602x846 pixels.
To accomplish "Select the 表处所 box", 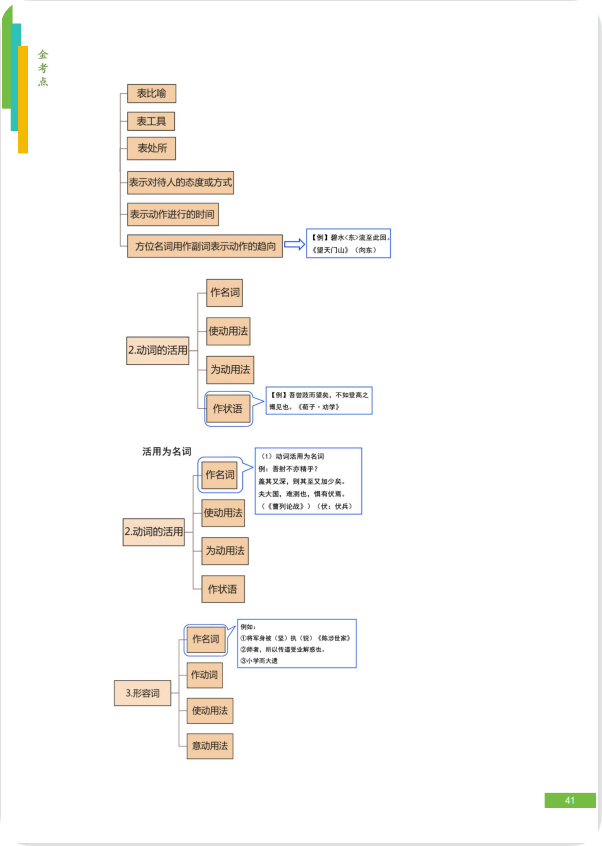I will point(151,149).
